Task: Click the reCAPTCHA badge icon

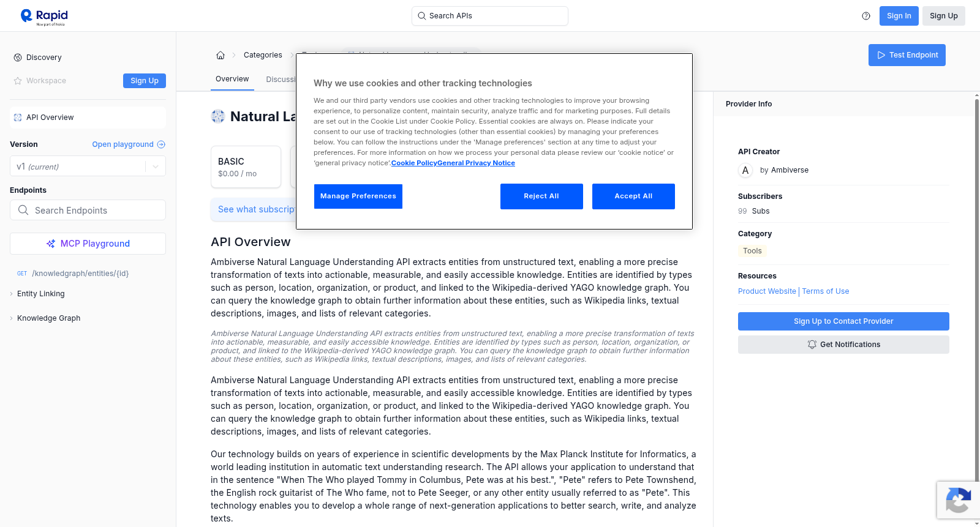Action: [x=959, y=500]
